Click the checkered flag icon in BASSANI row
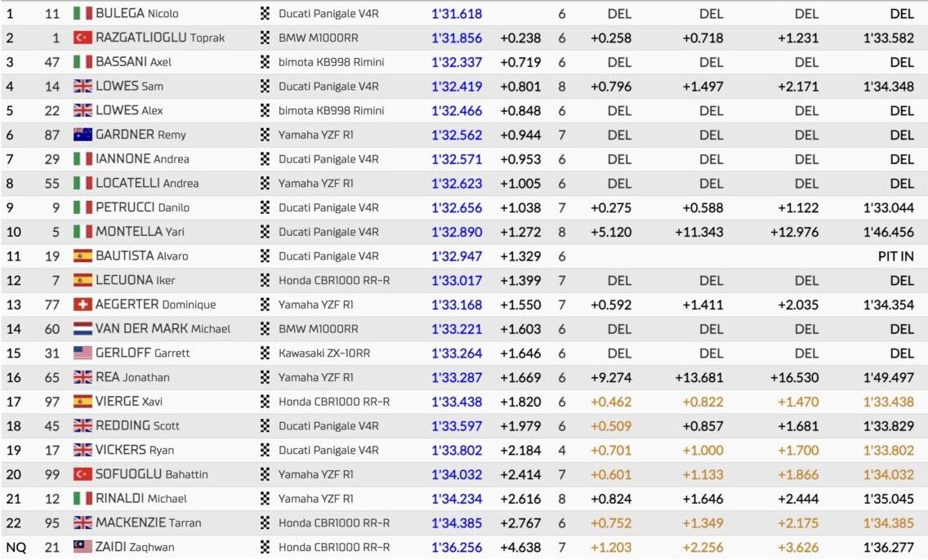 click(265, 61)
